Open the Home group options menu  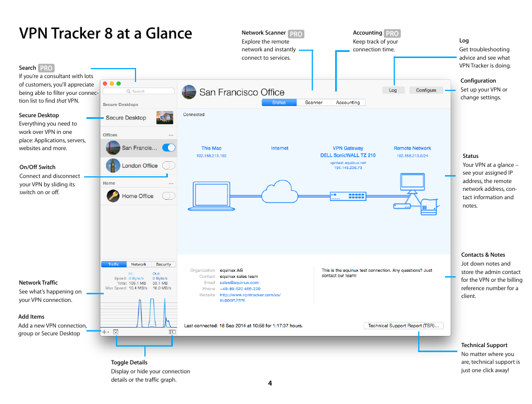pos(171,184)
